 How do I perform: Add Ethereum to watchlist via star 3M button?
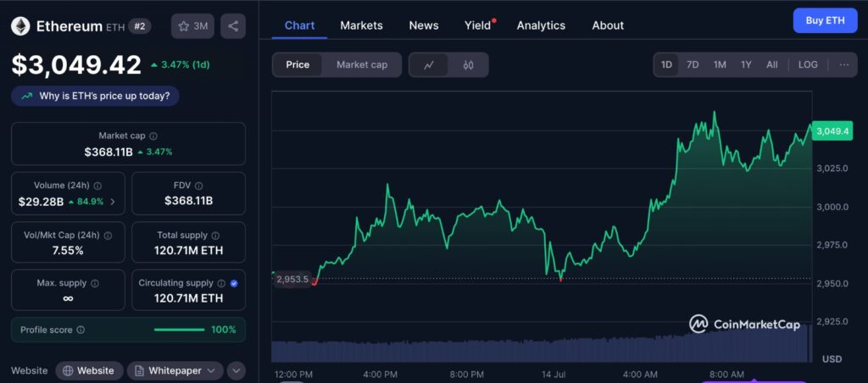(x=192, y=26)
